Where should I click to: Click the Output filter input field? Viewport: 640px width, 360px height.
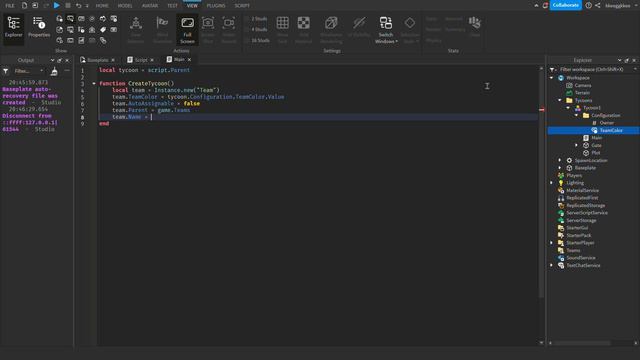point(29,71)
